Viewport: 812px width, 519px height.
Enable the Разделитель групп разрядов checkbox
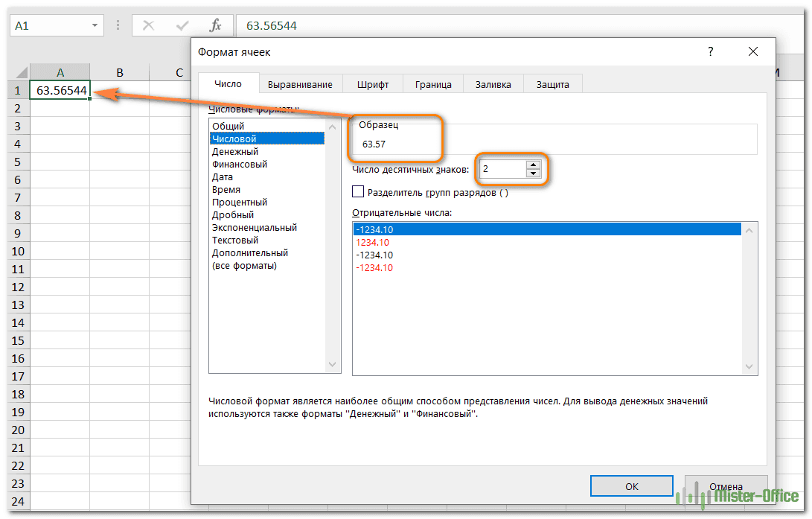coord(359,192)
